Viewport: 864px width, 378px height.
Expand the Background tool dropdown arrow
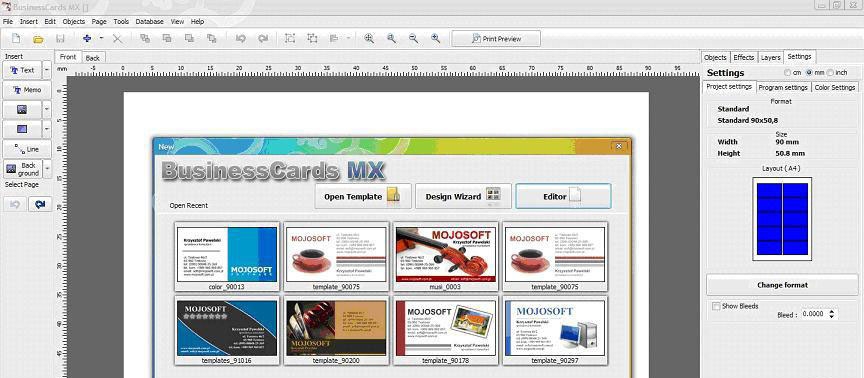tap(47, 169)
